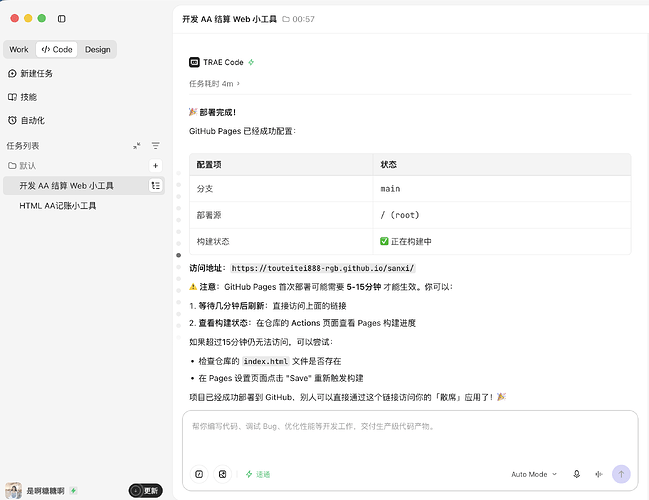Click the audio waveform icon
649x500 pixels.
(x=599, y=474)
